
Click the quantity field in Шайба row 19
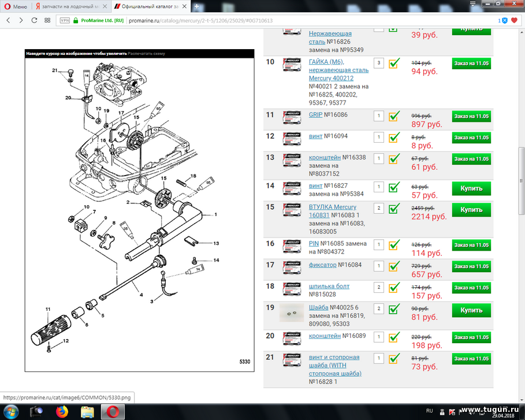379,309
